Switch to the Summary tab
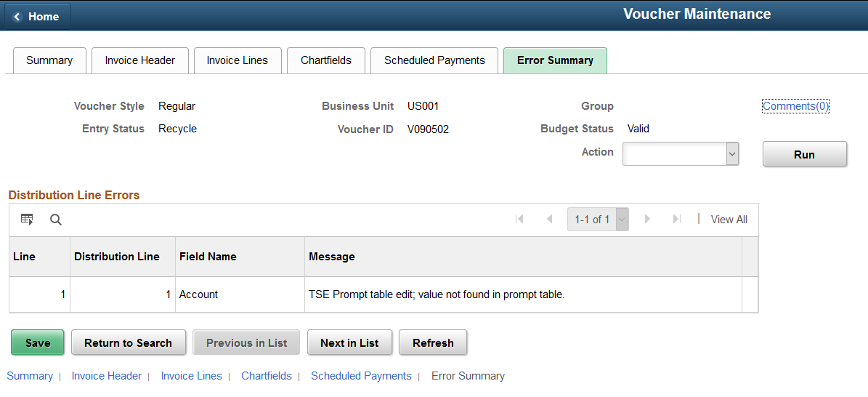The width and height of the screenshot is (868, 397). click(x=49, y=60)
